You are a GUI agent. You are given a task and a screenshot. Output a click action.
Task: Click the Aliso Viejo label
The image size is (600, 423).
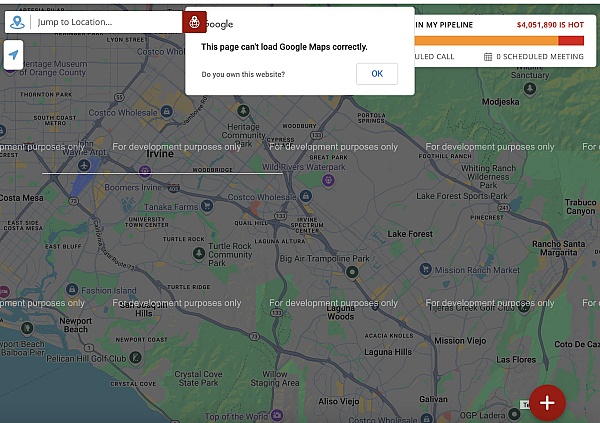click(339, 401)
